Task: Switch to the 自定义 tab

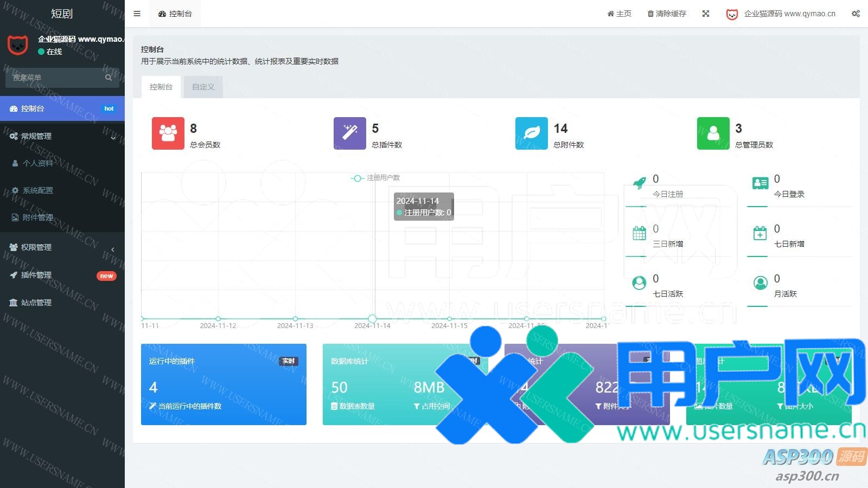Action: tap(203, 87)
